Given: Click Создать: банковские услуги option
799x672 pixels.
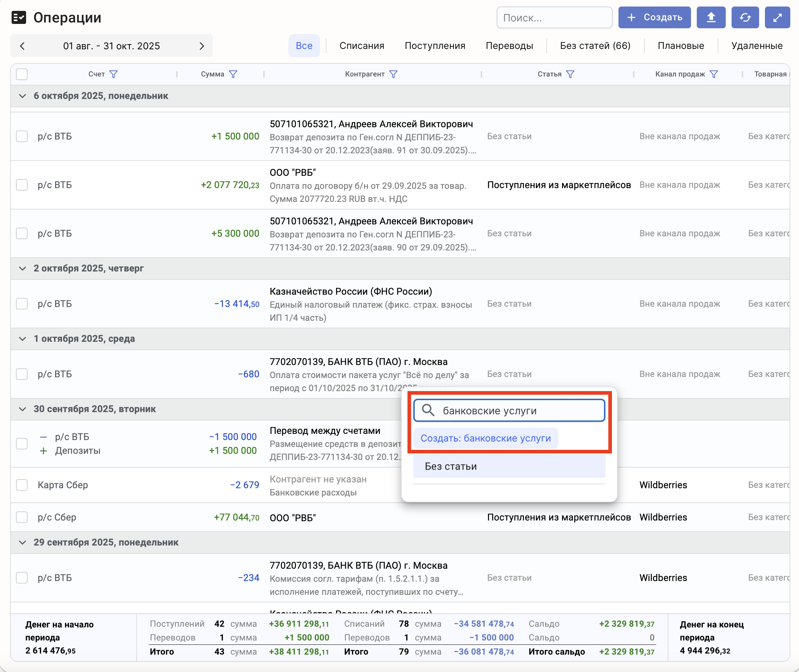Looking at the screenshot, I should (485, 439).
